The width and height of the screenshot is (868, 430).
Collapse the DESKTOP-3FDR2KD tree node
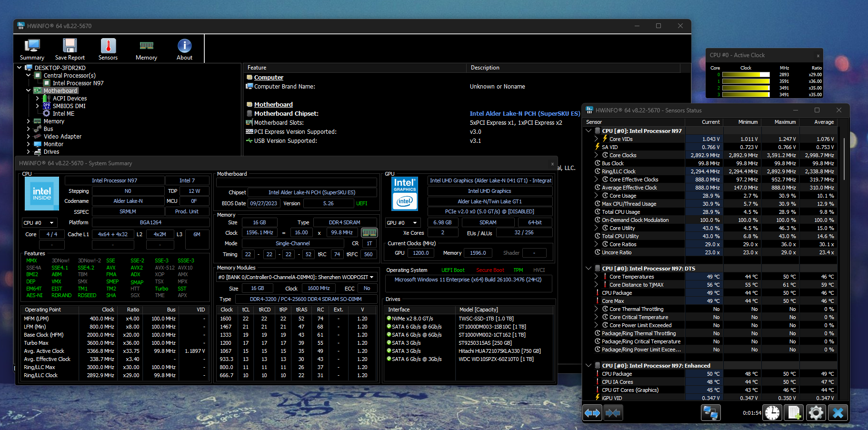pyautogui.click(x=20, y=68)
